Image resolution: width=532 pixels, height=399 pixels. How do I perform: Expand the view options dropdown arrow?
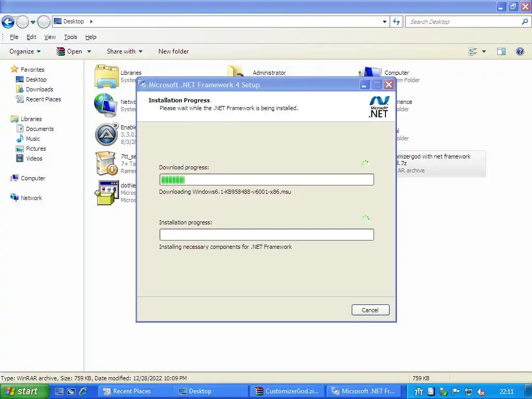click(484, 51)
